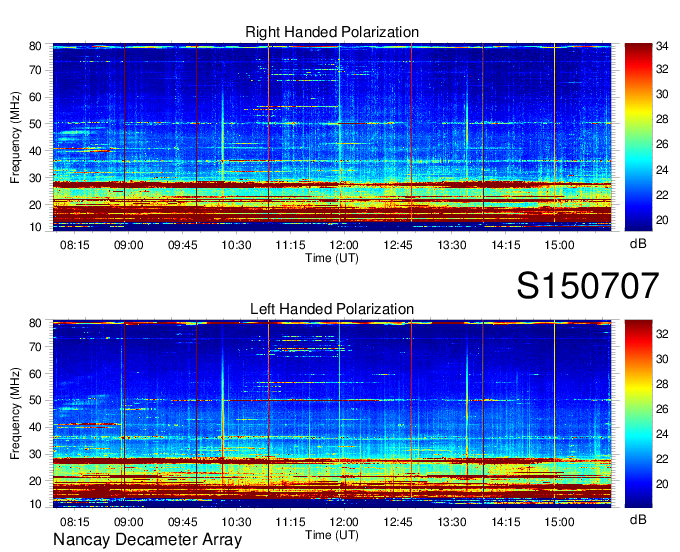Click the 10 MHz tick of the Right Handed plot
Image resolution: width=680 pixels, height=552 pixels.
(35, 227)
